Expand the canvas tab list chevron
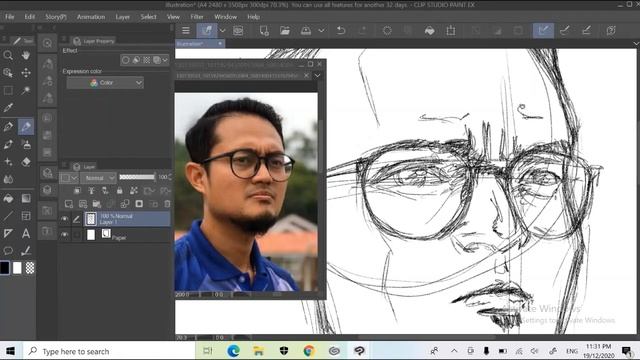640x360 pixels. [x=636, y=43]
